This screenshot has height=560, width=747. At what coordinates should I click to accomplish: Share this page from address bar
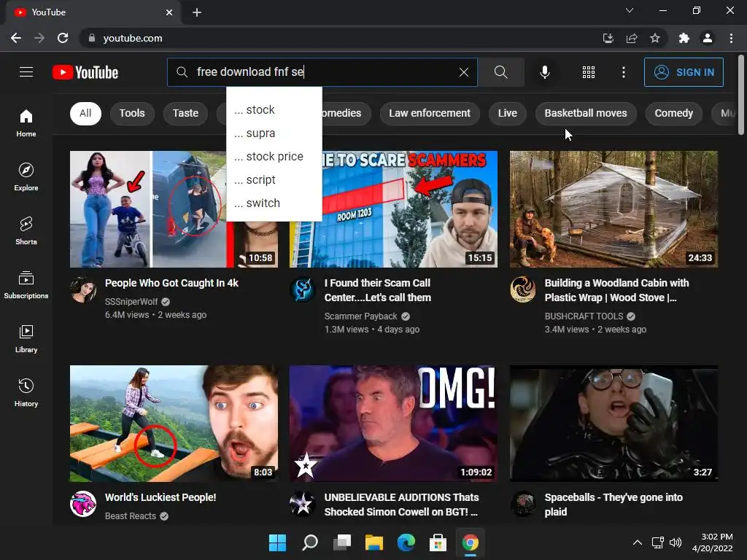pyautogui.click(x=632, y=38)
